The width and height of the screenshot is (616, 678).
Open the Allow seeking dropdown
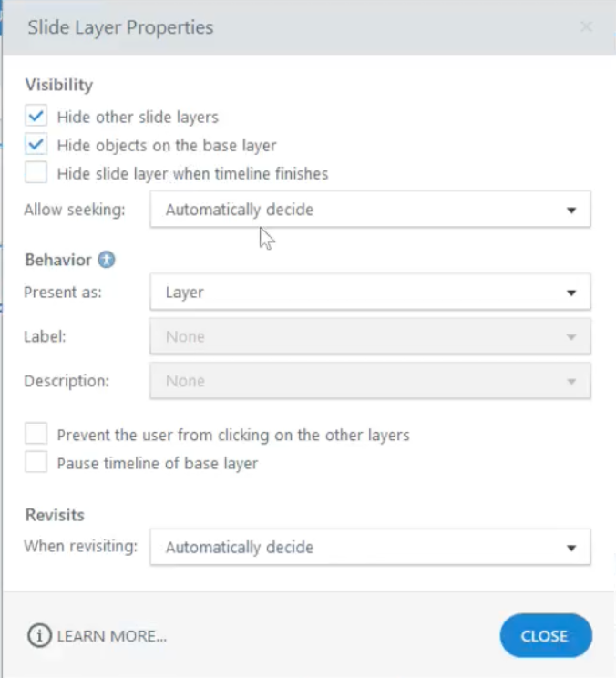click(369, 210)
